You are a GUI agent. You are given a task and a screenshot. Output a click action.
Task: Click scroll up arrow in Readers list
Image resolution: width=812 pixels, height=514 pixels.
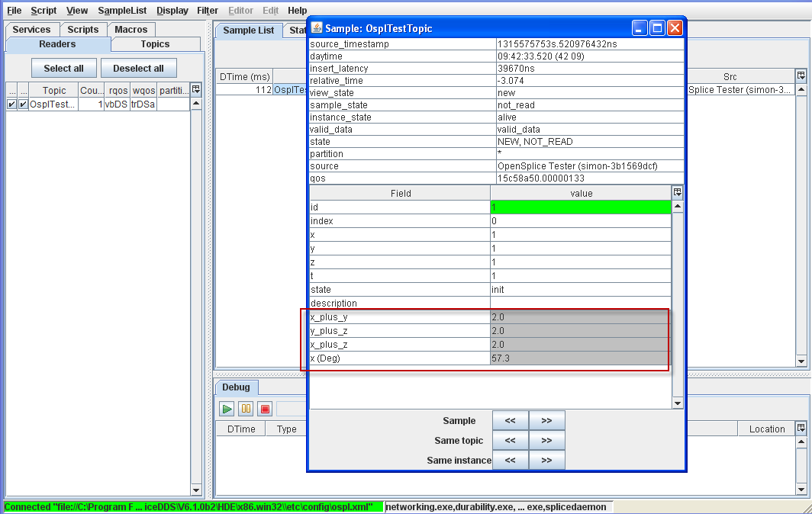[x=196, y=103]
